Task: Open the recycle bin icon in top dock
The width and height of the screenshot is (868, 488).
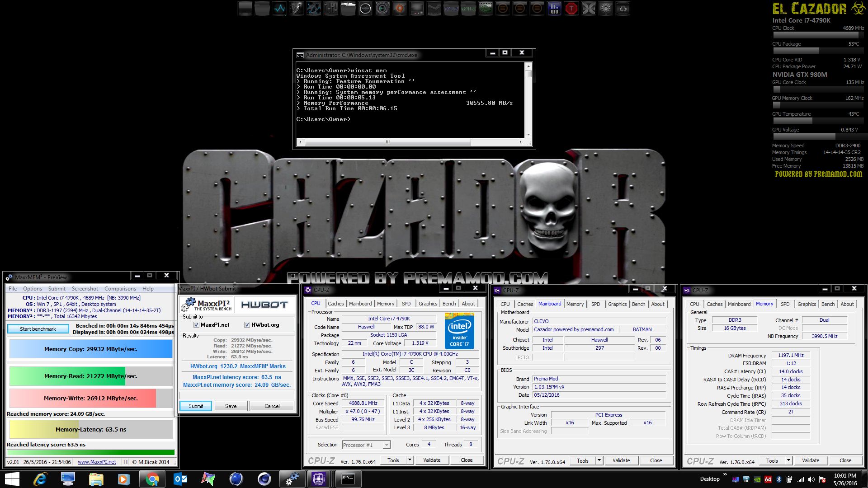Action: 623,9
